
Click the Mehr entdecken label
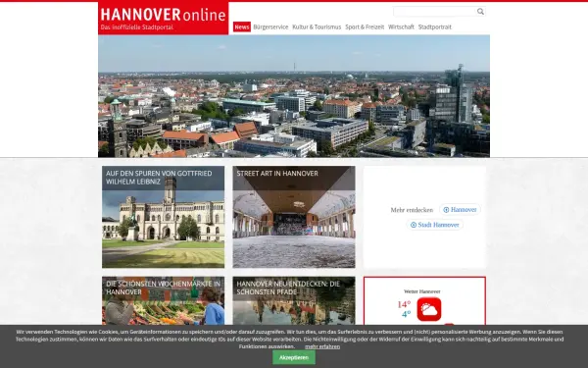point(412,210)
